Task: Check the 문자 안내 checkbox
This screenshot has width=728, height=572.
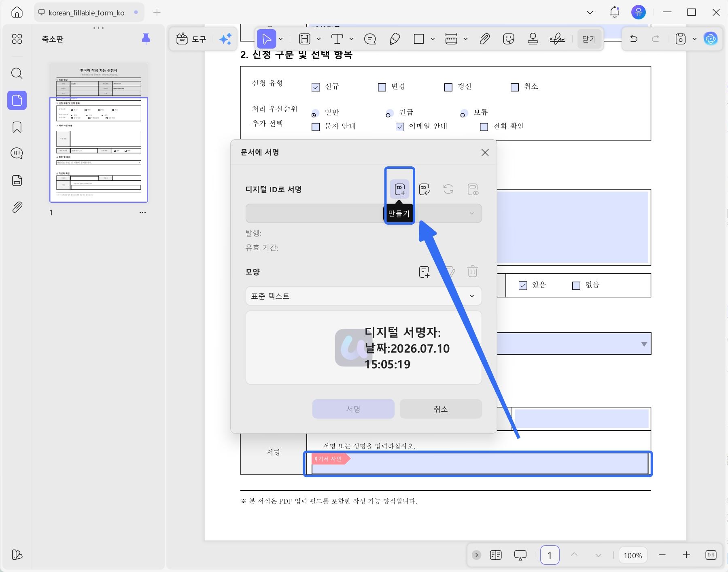Action: click(x=316, y=127)
